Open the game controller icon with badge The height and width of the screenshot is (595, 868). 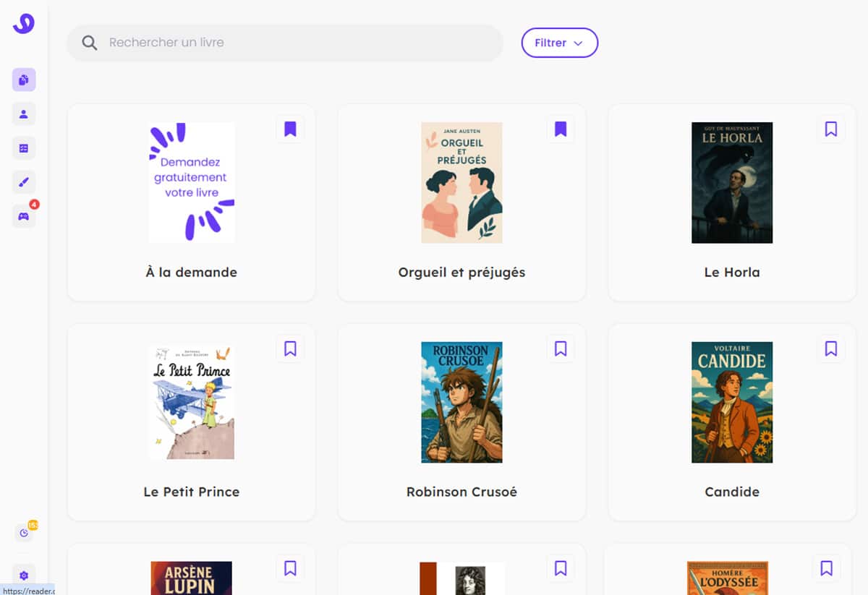[x=24, y=216]
